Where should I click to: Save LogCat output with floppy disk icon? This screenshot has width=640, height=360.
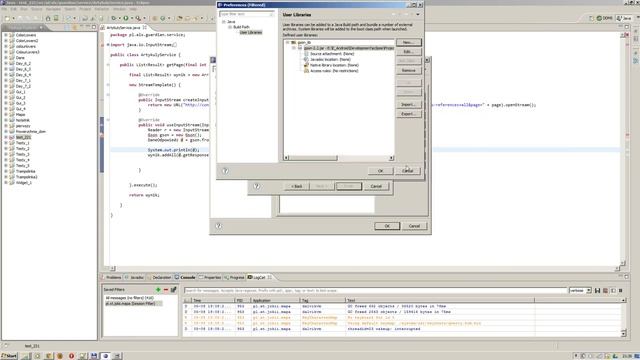(x=598, y=291)
